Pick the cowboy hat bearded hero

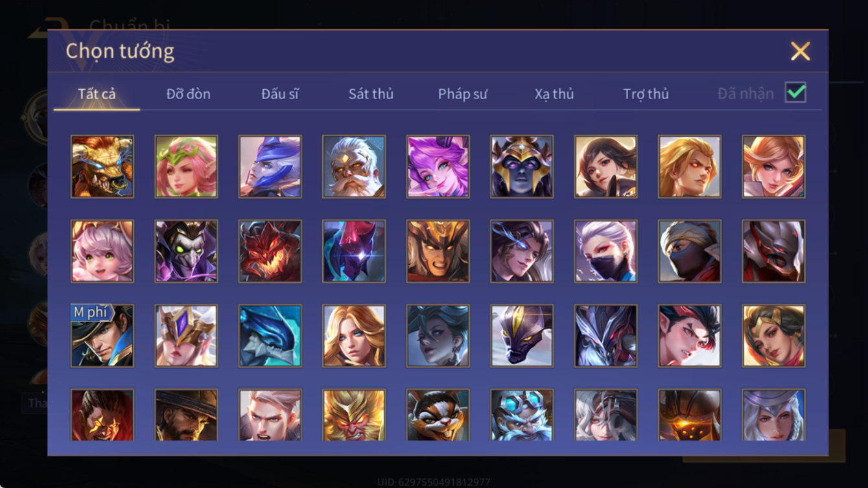tap(186, 415)
